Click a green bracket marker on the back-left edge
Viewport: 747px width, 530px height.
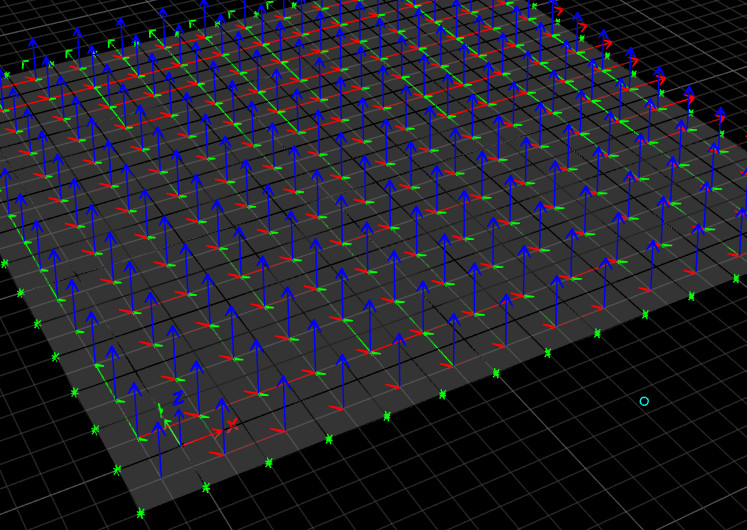153,34
